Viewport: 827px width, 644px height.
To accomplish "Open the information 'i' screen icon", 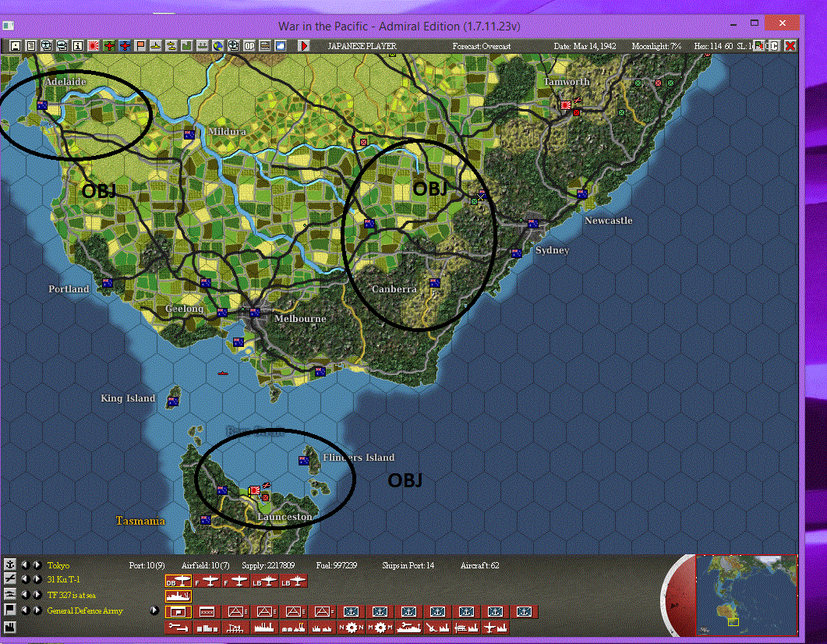I will pyautogui.click(x=77, y=46).
